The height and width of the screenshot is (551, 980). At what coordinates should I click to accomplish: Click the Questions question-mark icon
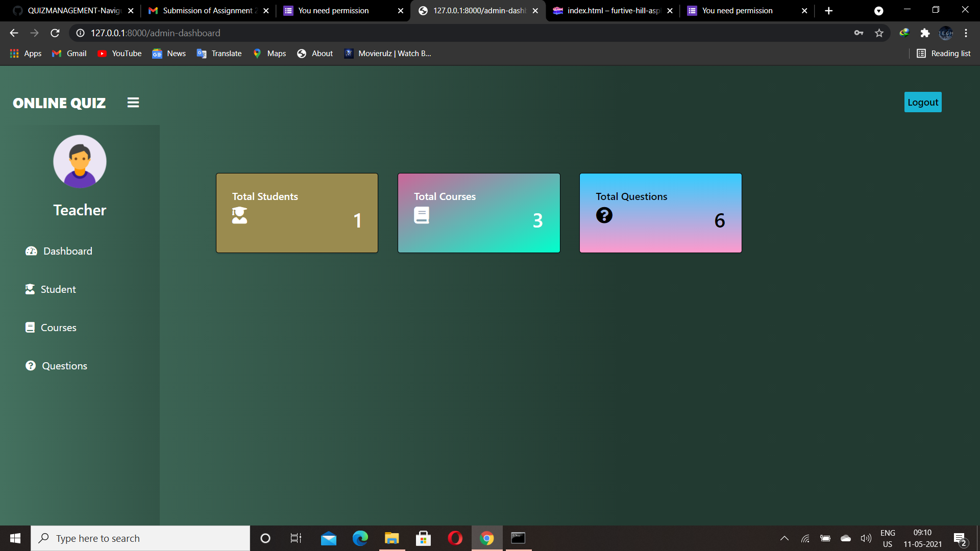(x=31, y=365)
